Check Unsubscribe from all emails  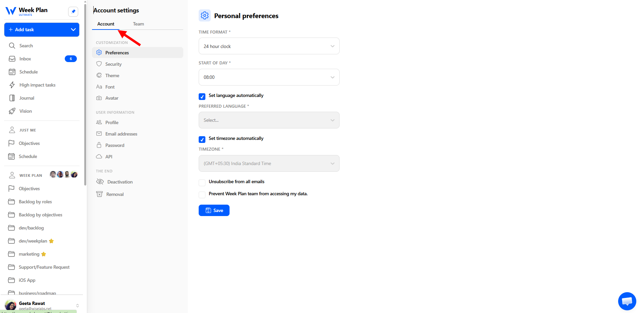click(x=202, y=183)
